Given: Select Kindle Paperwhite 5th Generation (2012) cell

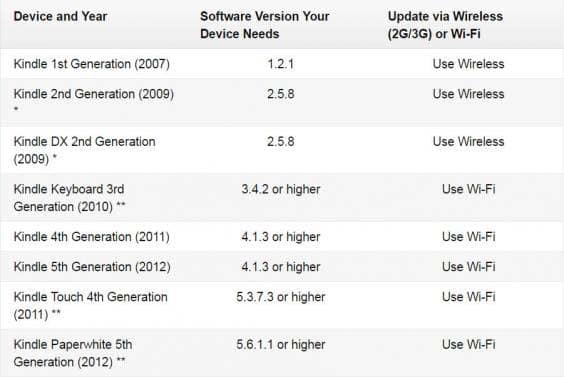Looking at the screenshot, I should pos(73,353).
